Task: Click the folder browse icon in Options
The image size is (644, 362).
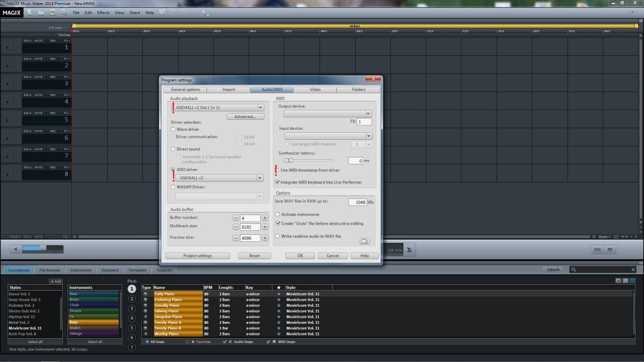Action: coord(365,241)
